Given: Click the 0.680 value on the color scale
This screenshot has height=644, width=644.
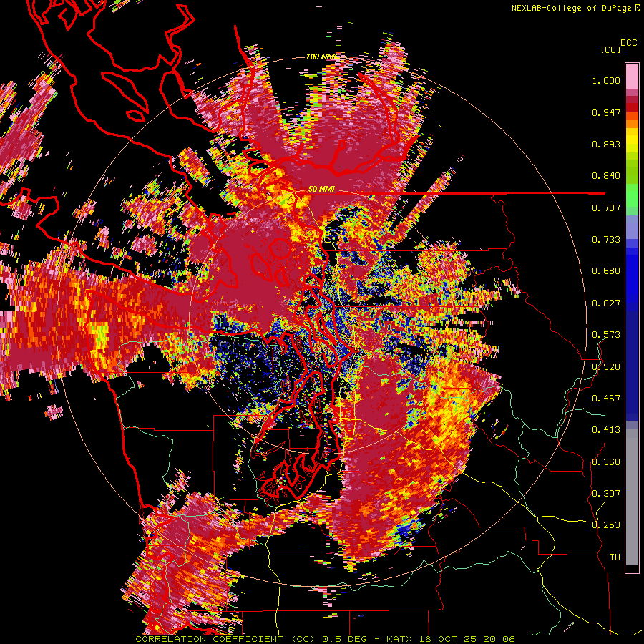Looking at the screenshot, I should click(606, 271).
